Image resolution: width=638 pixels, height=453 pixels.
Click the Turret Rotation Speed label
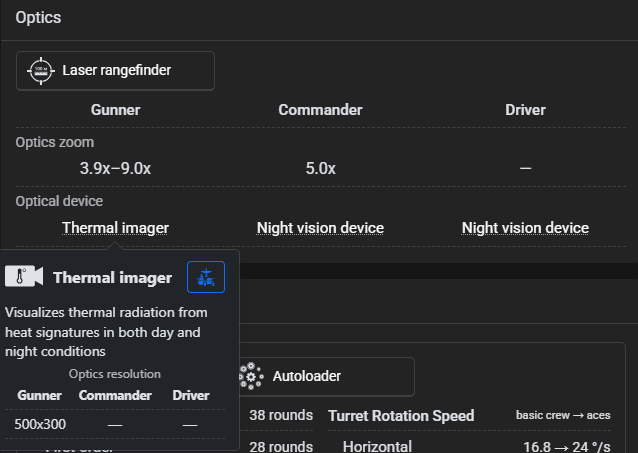pyautogui.click(x=401, y=415)
